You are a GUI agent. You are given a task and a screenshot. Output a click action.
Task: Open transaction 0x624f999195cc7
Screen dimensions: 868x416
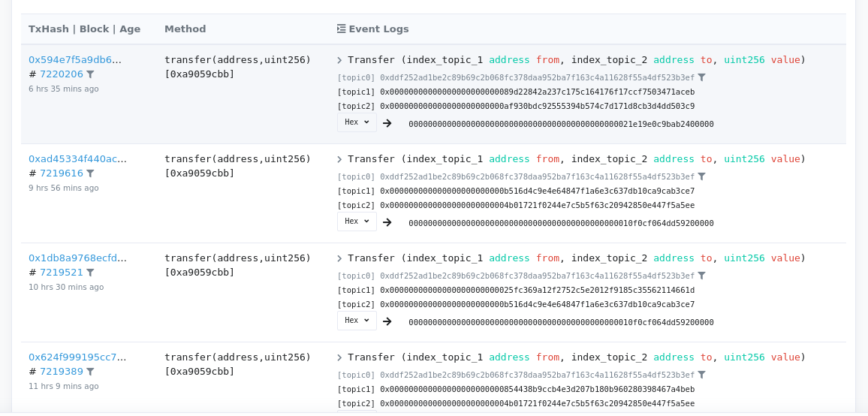pos(77,357)
